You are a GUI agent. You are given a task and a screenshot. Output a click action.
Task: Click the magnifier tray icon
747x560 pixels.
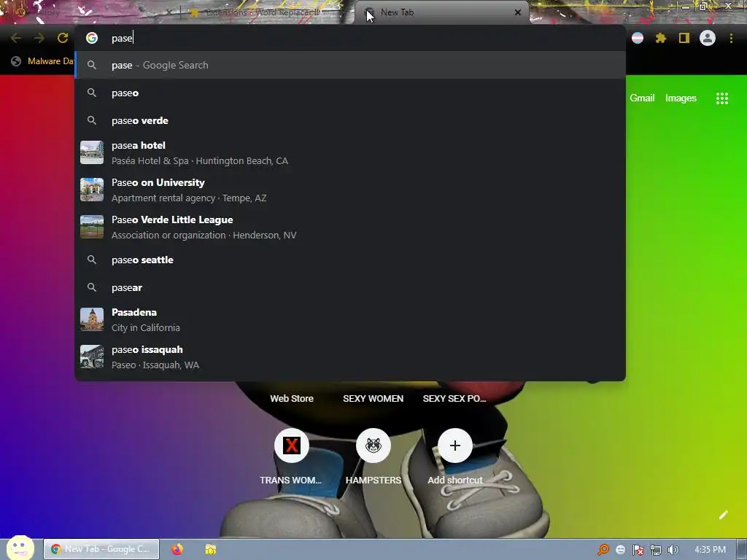point(603,550)
